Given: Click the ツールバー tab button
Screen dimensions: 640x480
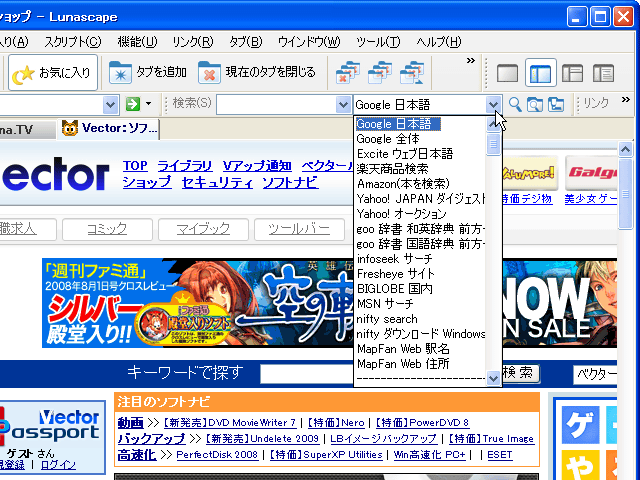Looking at the screenshot, I should click(x=299, y=229).
